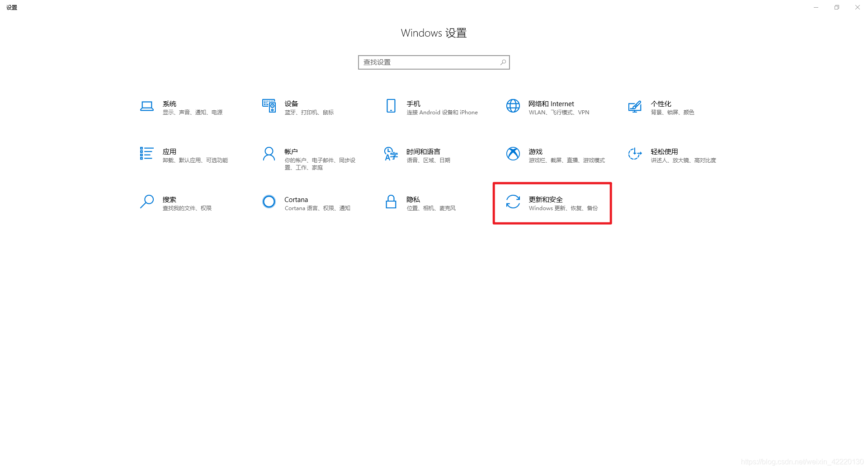Open the 搜索 magnifier icon
The image size is (868, 470).
147,202
